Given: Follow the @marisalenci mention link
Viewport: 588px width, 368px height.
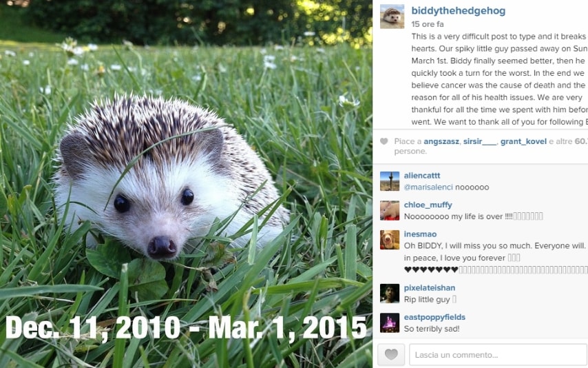Looking at the screenshot, I should pyautogui.click(x=428, y=187).
